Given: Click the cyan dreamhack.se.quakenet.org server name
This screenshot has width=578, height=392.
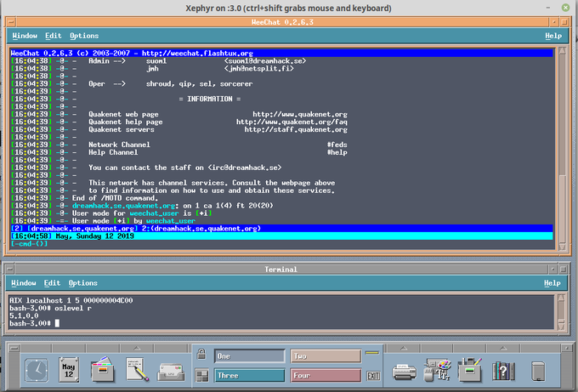Looking at the screenshot, I should coord(123,206).
